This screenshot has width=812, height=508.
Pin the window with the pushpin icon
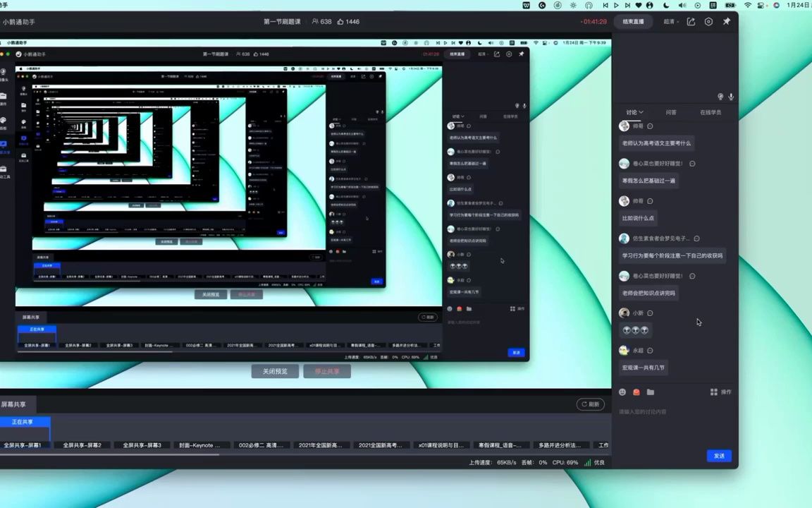tap(726, 22)
